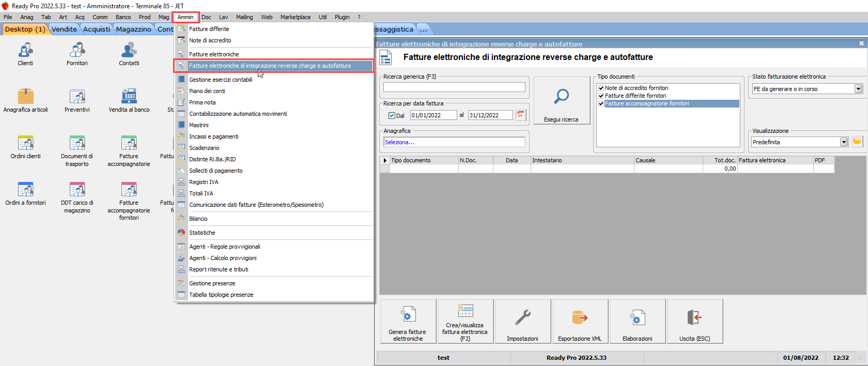Click the al date field 31/12/2022
This screenshot has width=868, height=366.
pos(490,115)
